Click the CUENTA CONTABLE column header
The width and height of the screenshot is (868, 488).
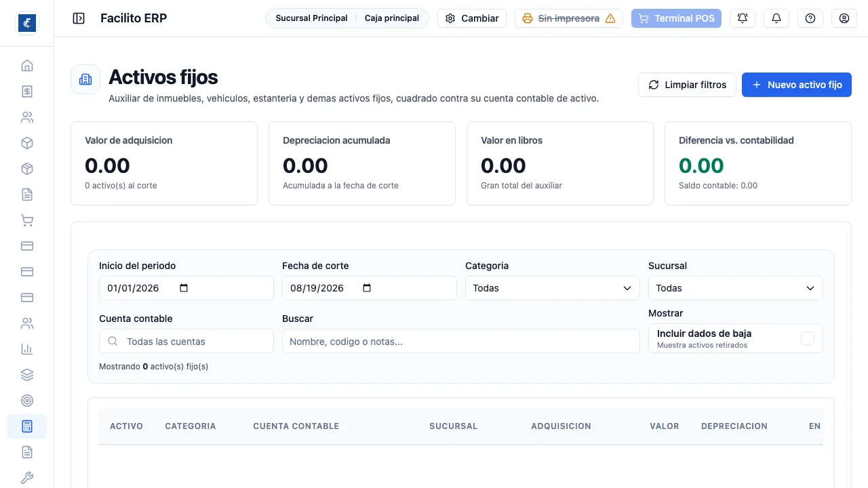[x=296, y=426]
